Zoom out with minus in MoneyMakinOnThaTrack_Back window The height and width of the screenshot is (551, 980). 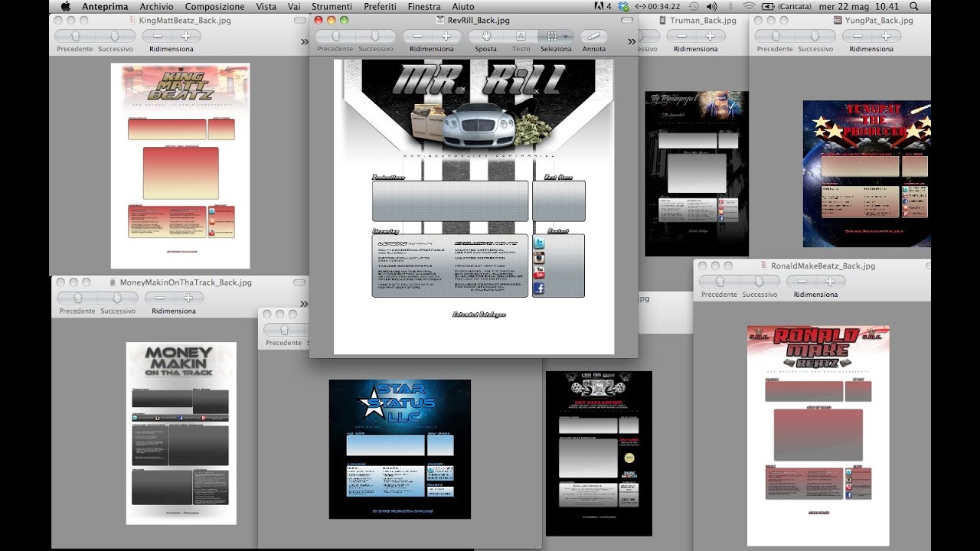(159, 298)
